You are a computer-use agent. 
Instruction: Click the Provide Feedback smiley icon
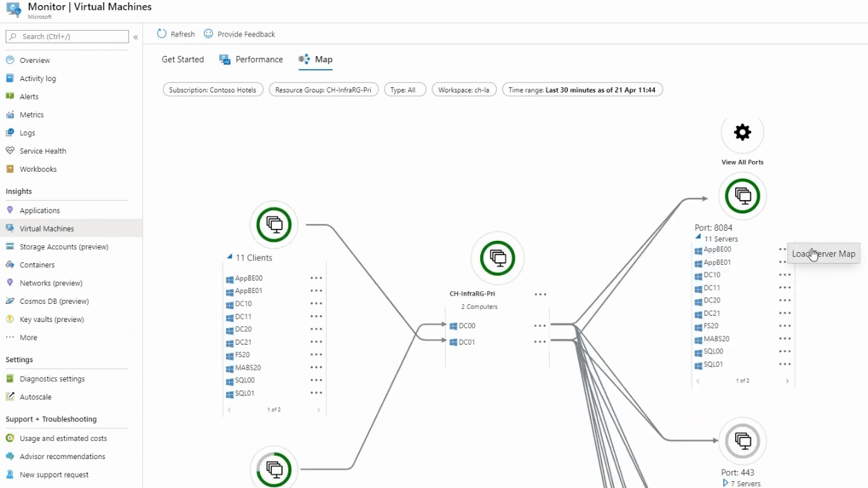tap(208, 34)
